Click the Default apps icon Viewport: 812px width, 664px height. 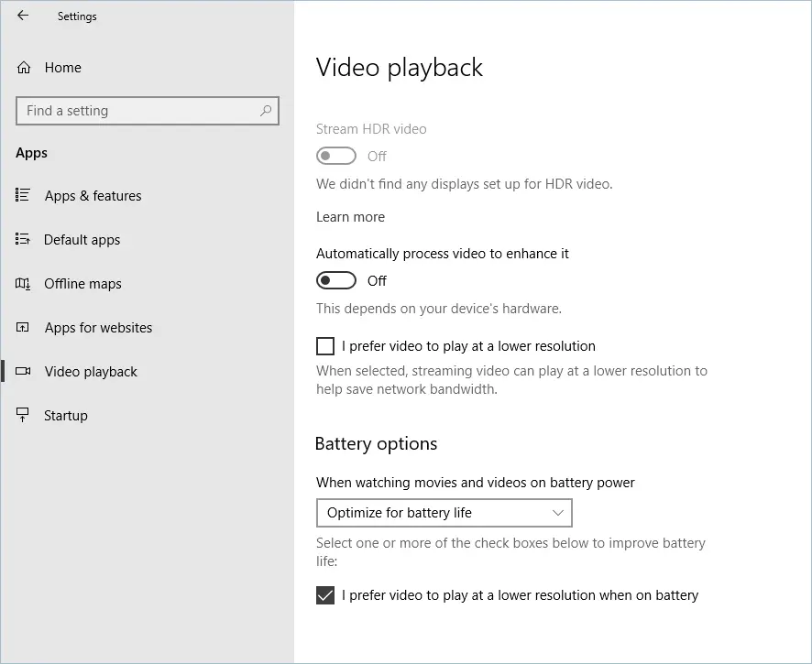(23, 239)
